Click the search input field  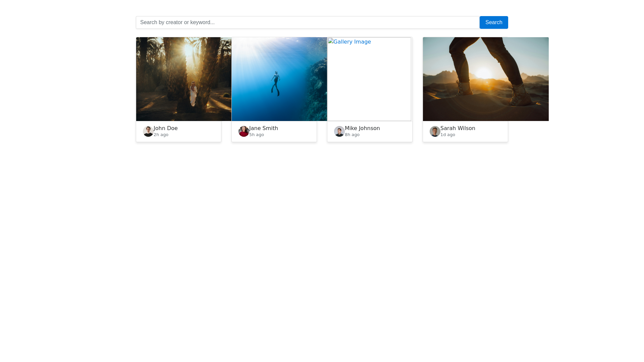[307, 22]
